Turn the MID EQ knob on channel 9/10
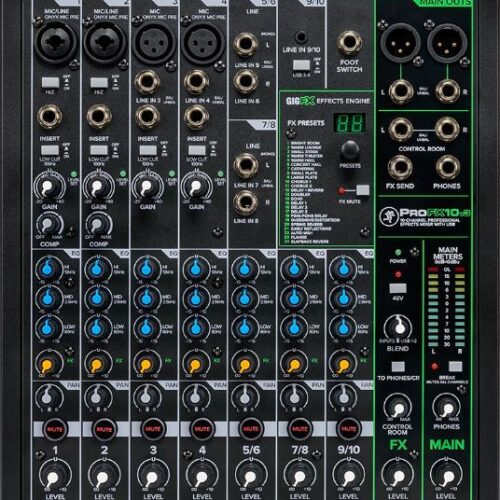Screen dimensions: 500x500 [x=342, y=298]
